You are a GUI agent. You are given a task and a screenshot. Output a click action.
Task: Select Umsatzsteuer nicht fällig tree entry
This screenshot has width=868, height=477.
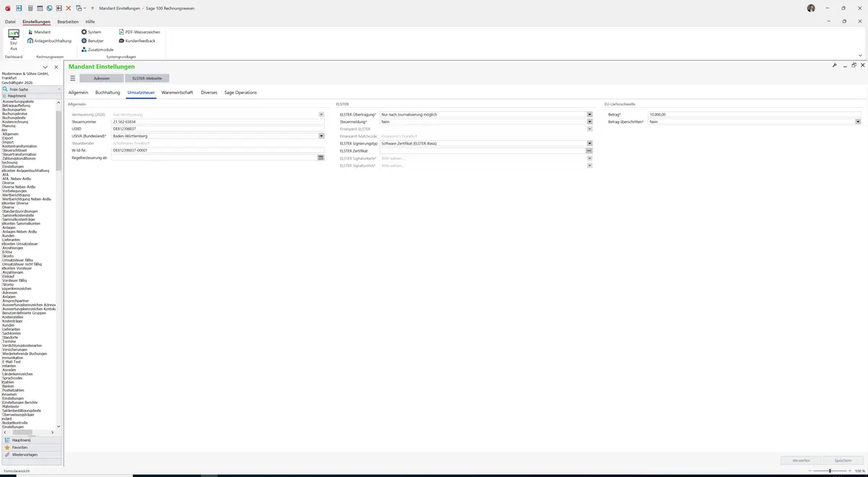point(22,264)
